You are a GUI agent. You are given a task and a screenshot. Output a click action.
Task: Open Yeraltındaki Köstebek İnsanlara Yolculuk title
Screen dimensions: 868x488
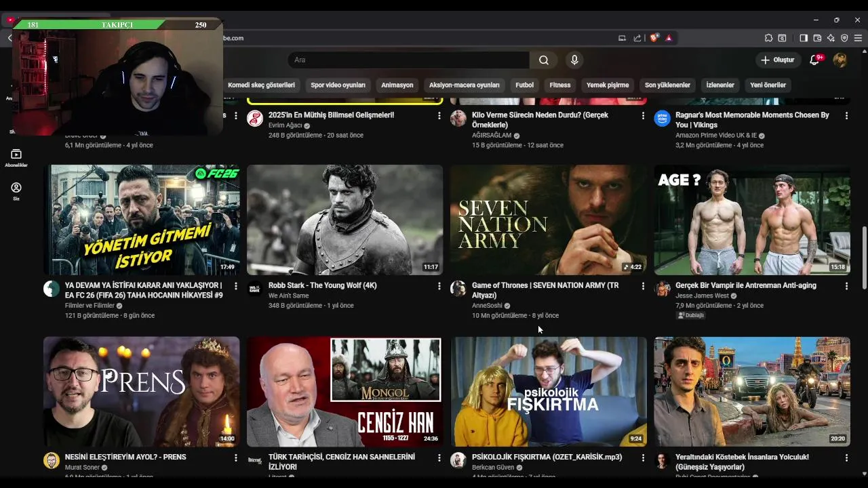[743, 462]
